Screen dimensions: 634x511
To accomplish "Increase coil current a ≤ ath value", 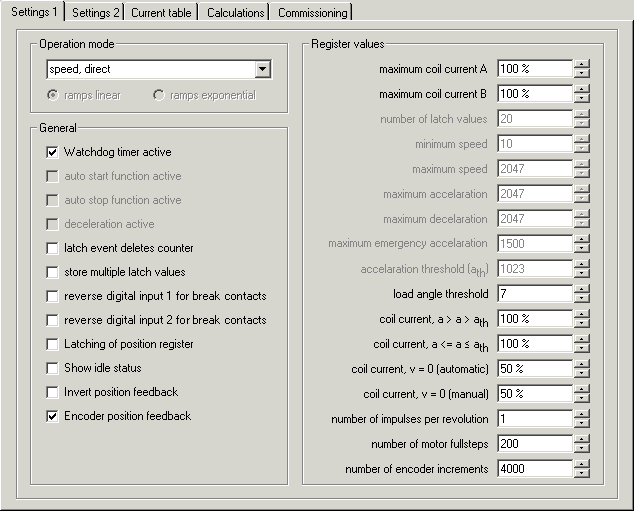I will point(582,340).
